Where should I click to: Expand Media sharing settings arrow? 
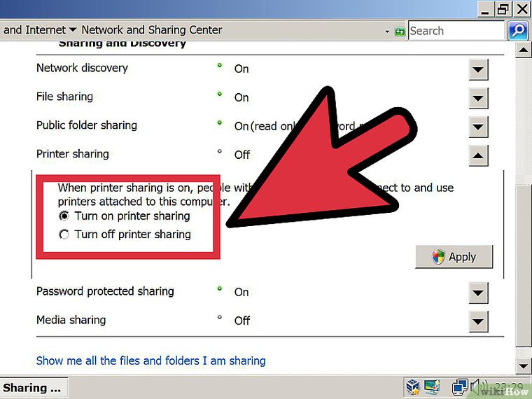point(478,321)
